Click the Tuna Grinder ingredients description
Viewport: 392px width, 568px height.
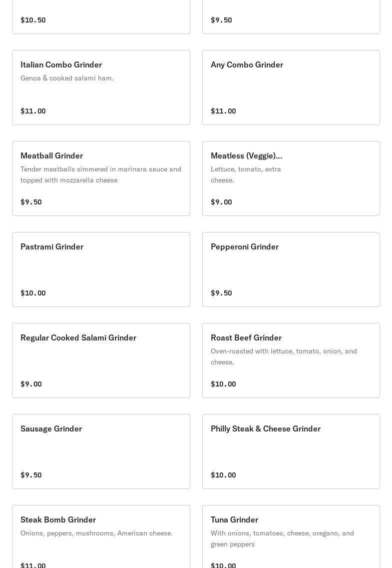(x=282, y=538)
